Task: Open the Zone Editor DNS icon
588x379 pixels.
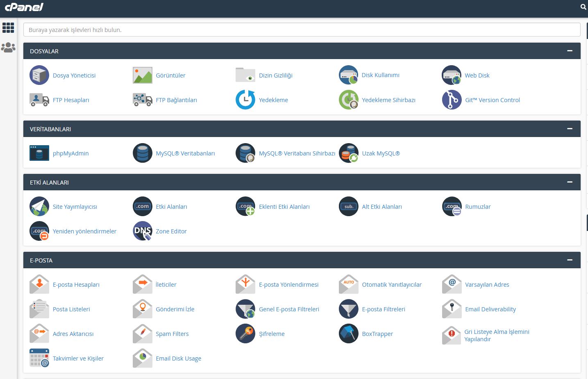Action: click(x=143, y=231)
